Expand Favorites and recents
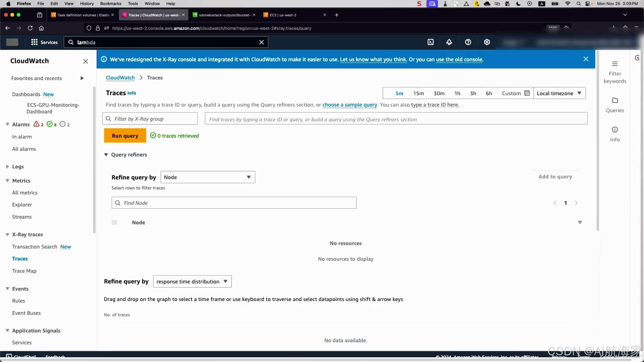The height and width of the screenshot is (362, 644). click(x=82, y=78)
